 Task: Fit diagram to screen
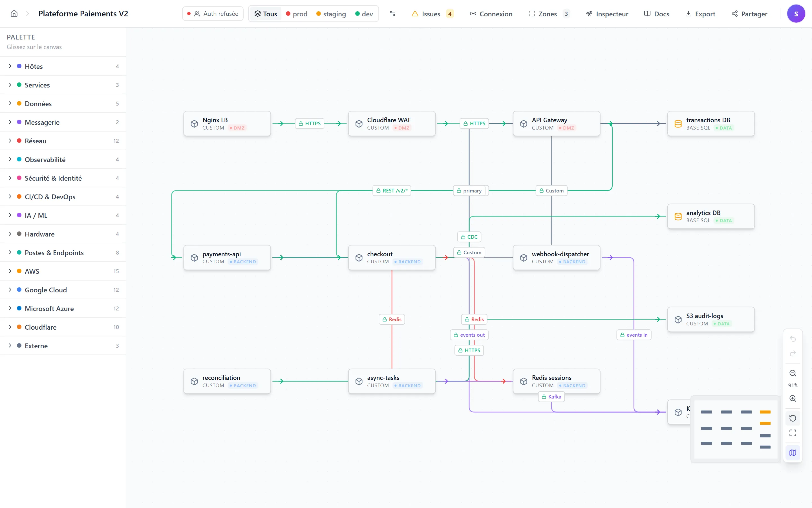click(x=793, y=433)
